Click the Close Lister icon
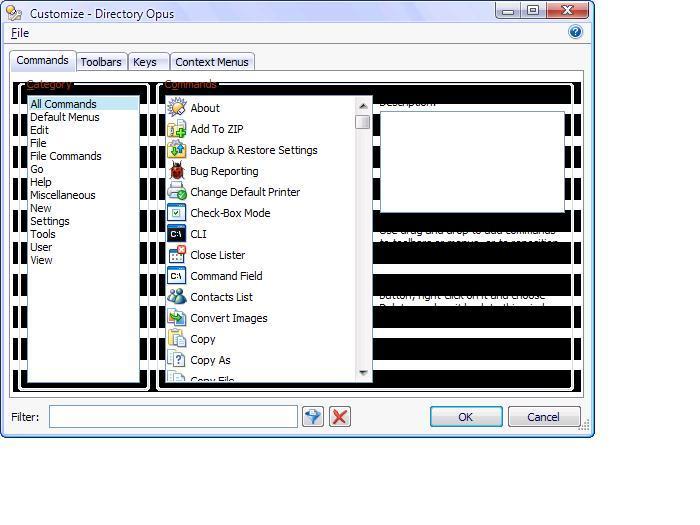Viewport: 700px width, 525px height. [x=177, y=255]
